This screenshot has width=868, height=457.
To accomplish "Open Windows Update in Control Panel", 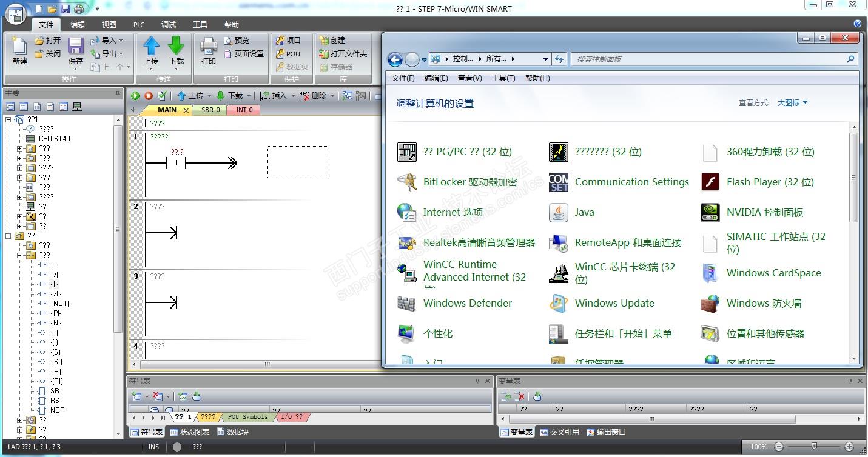I will [x=601, y=303].
